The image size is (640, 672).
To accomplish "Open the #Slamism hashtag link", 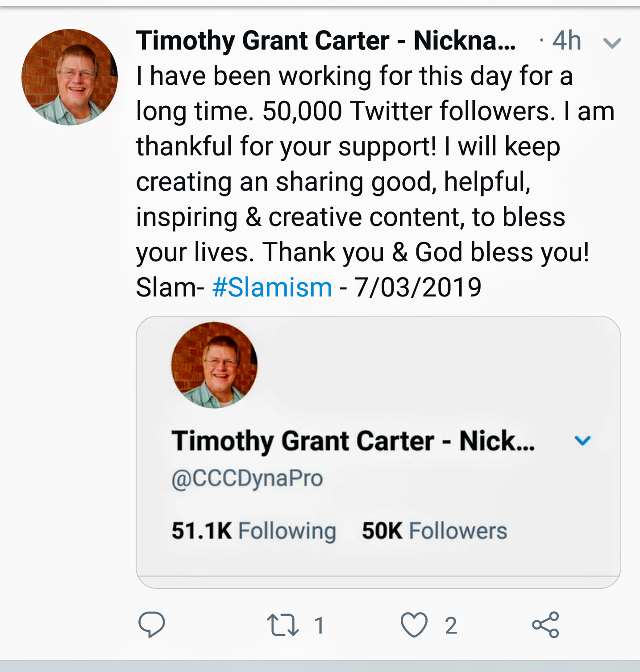I will pos(272,287).
